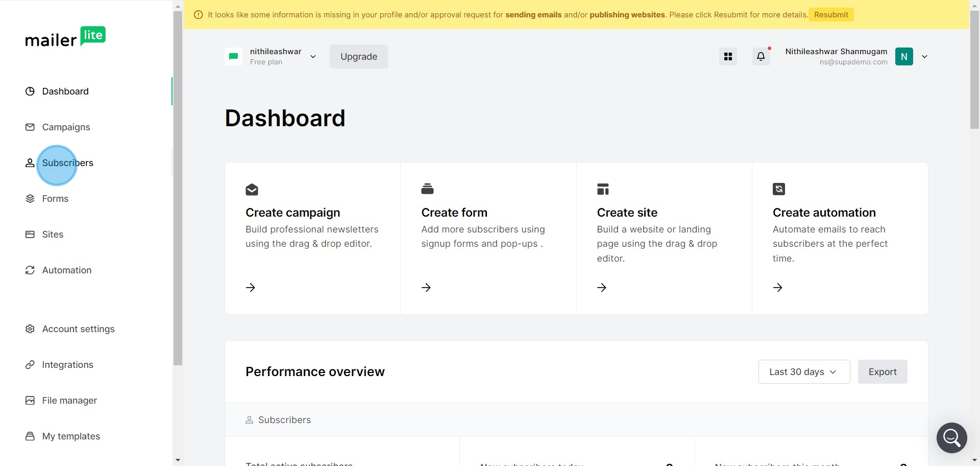This screenshot has width=980, height=466.
Task: Click the arrow under Create automation
Action: click(778, 288)
